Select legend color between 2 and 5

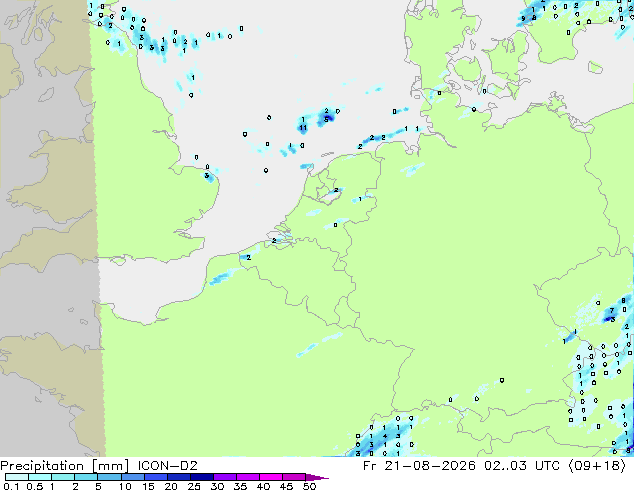[x=86, y=477]
